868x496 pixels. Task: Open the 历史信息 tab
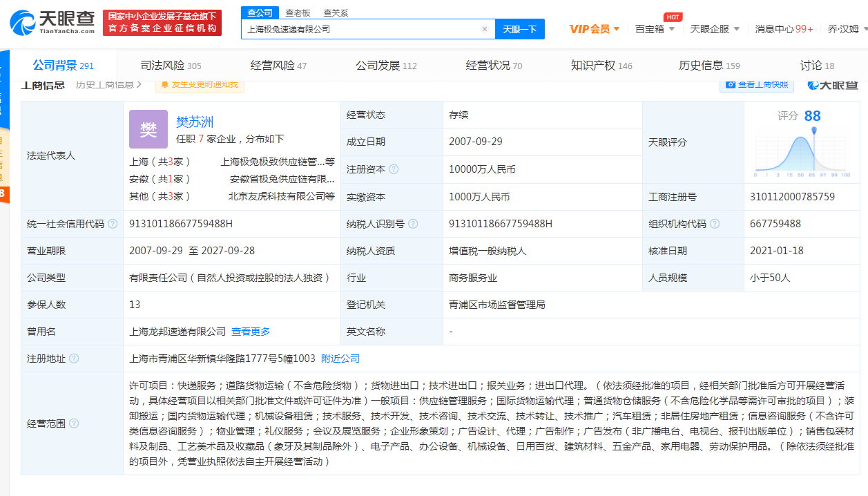(709, 66)
